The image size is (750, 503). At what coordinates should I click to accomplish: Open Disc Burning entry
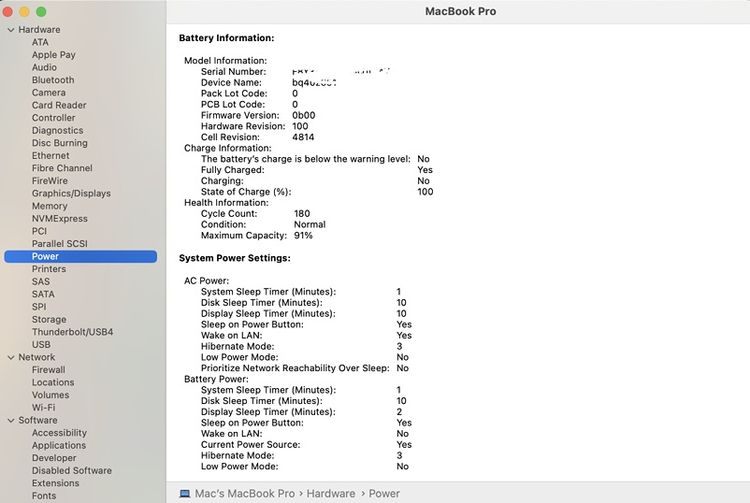(x=60, y=143)
